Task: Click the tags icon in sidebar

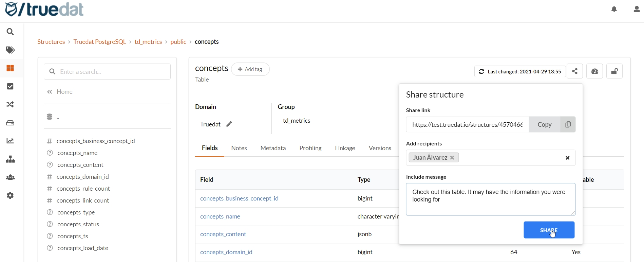Action: 11,50
